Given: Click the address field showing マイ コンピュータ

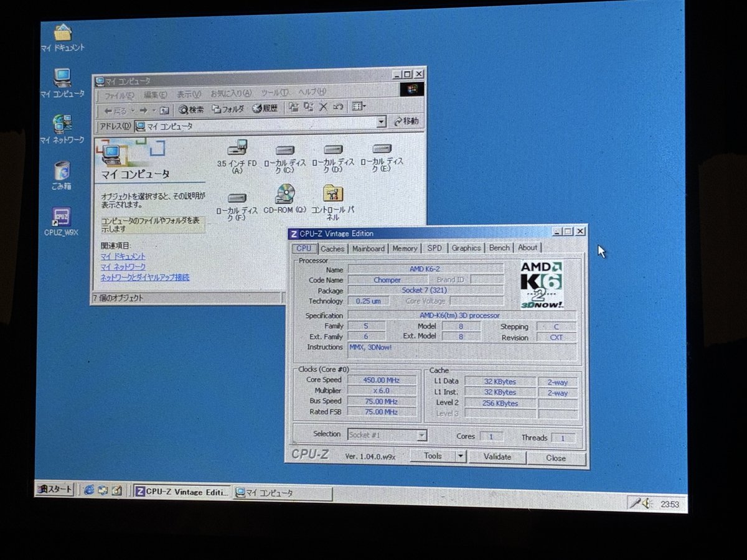Looking at the screenshot, I should (x=260, y=125).
